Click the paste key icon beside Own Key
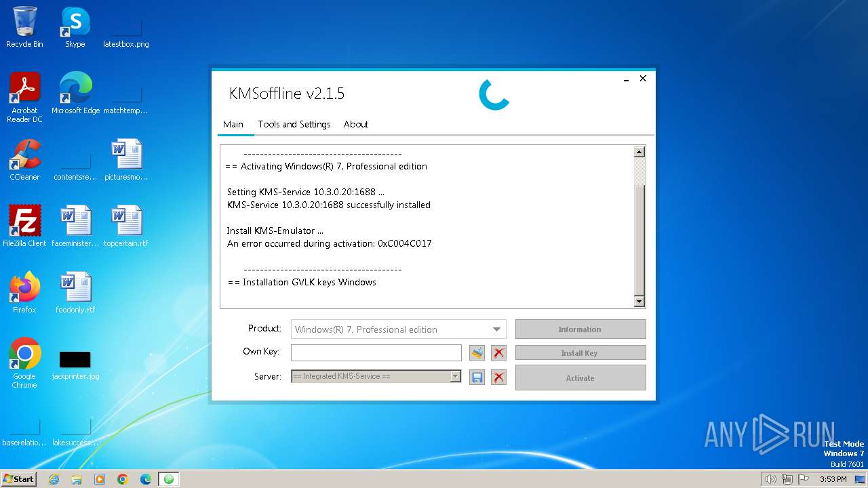The image size is (868, 488). [x=477, y=352]
